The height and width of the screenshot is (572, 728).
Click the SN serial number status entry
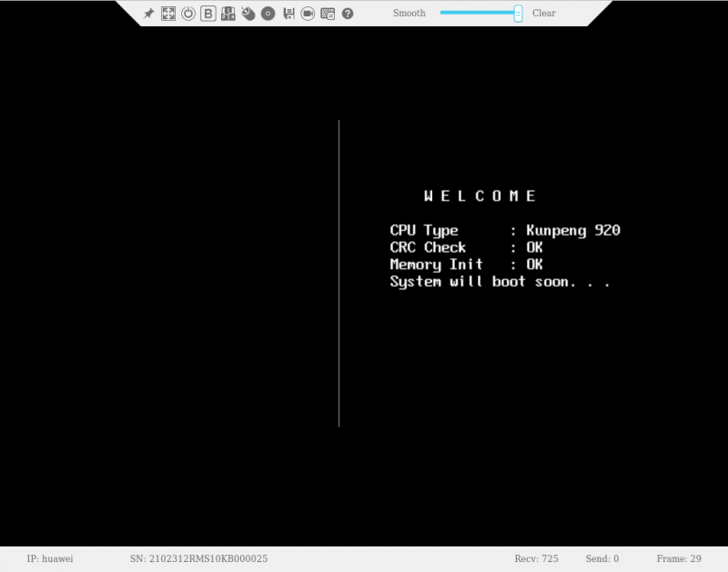coord(198,558)
